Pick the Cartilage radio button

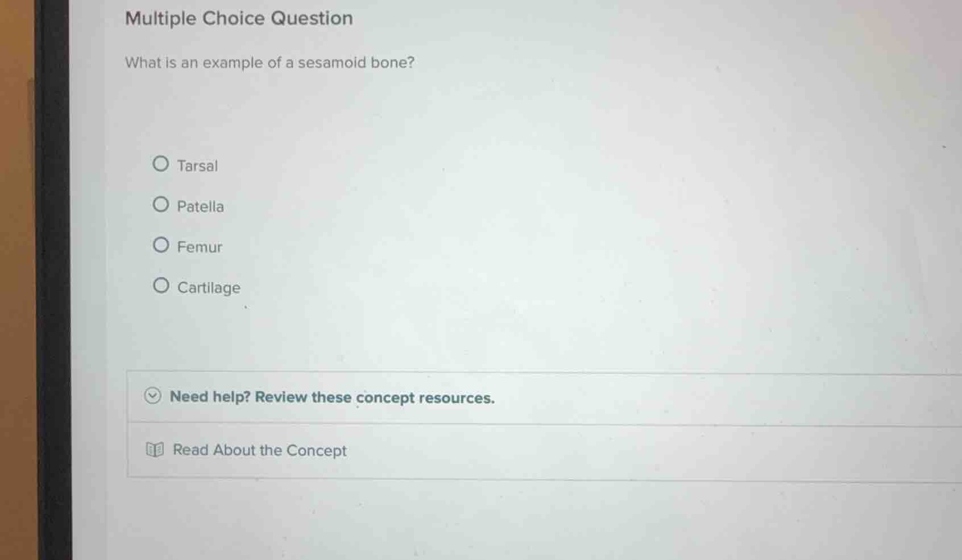[161, 285]
